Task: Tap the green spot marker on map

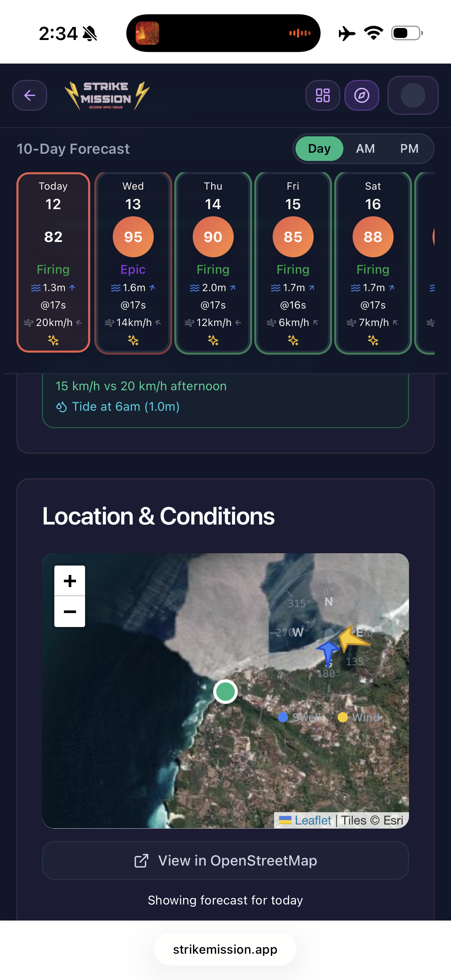Action: tap(225, 691)
